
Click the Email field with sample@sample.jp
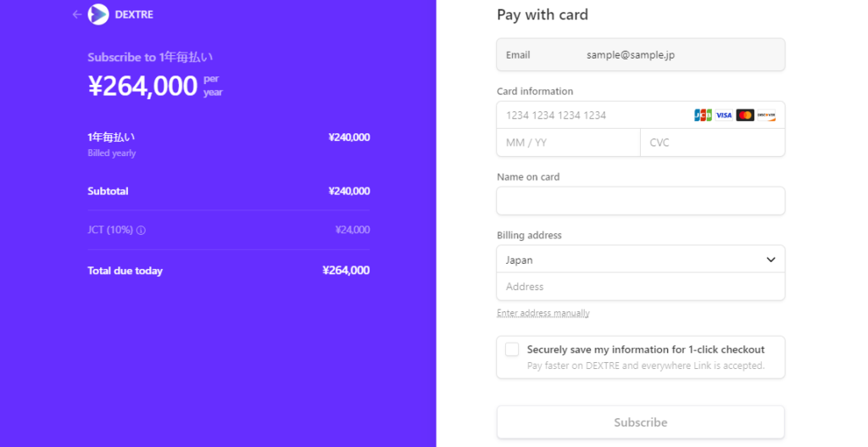640,55
